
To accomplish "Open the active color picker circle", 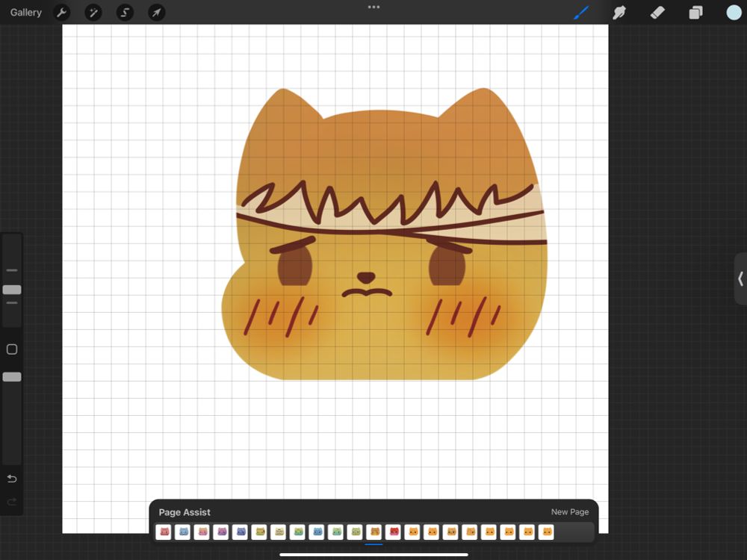I will (734, 13).
